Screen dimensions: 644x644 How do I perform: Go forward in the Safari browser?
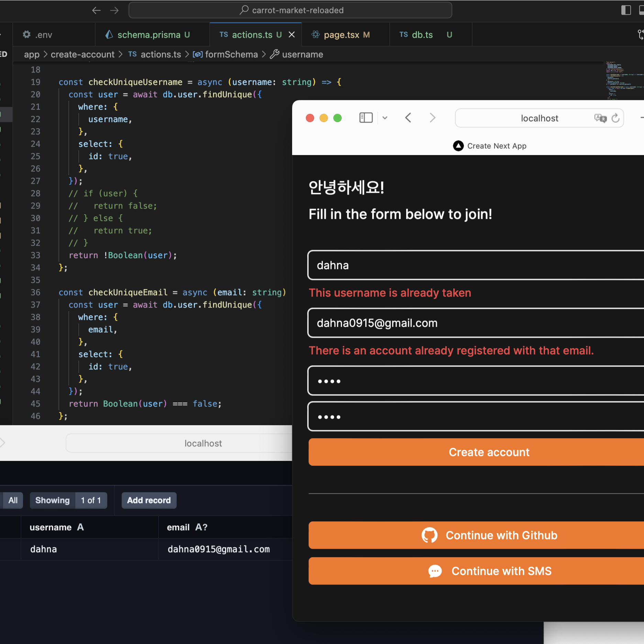click(x=432, y=118)
